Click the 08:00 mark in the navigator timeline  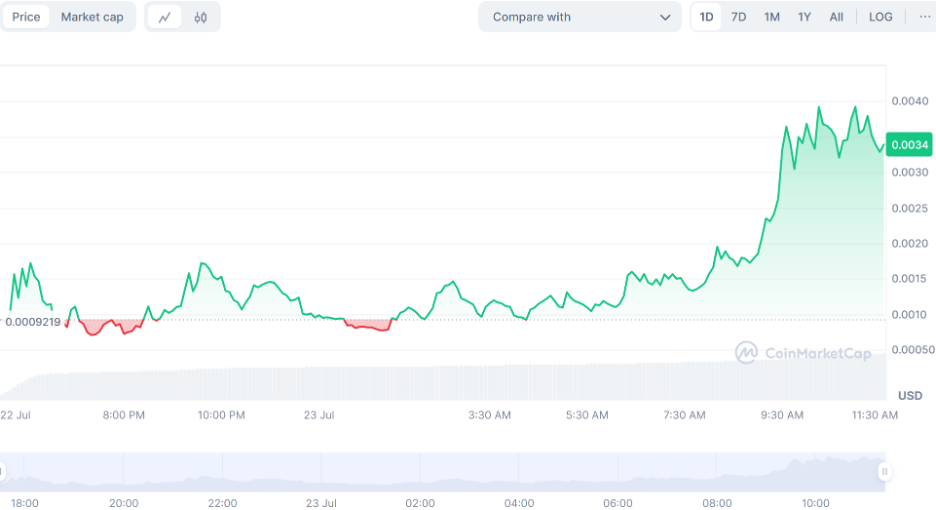pyautogui.click(x=716, y=503)
